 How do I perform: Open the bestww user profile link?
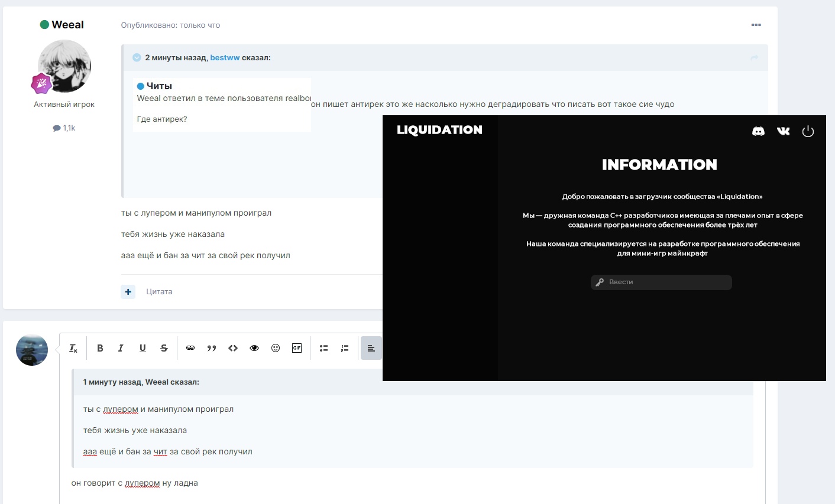tap(225, 58)
